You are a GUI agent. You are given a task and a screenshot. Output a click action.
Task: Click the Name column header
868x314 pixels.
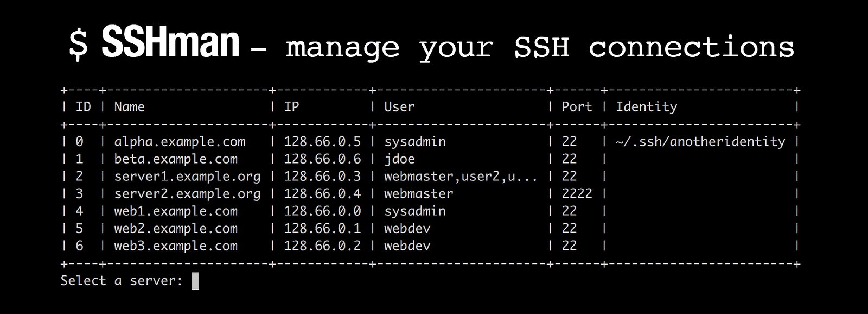(129, 107)
